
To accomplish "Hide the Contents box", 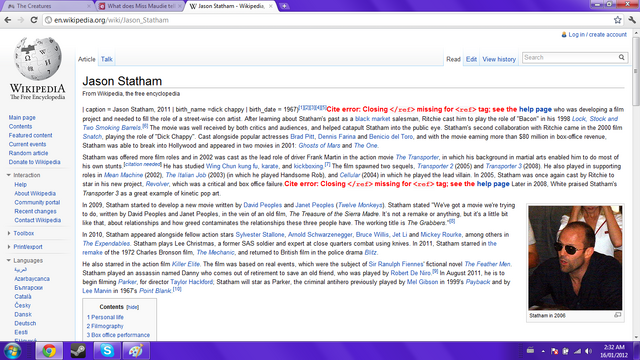I will click(x=132, y=307).
